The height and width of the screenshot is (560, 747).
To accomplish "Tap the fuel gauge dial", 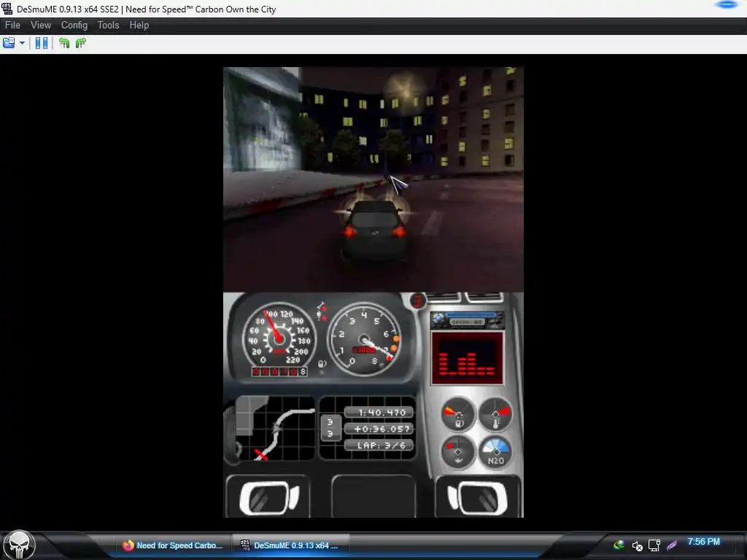I will coord(458,414).
